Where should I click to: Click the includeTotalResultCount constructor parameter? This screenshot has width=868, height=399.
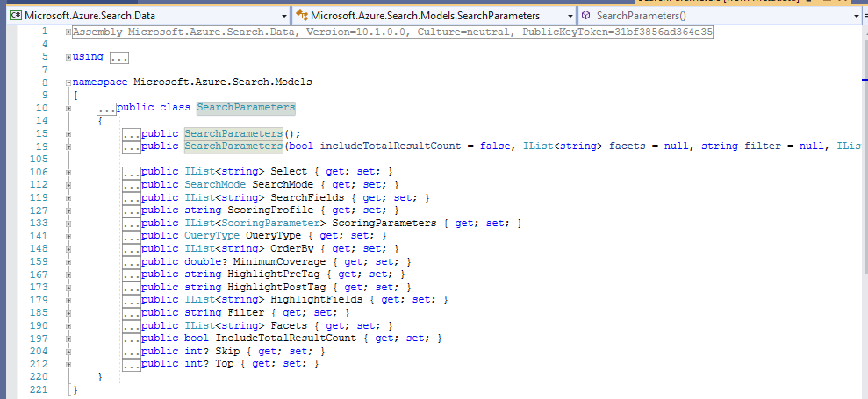point(391,146)
